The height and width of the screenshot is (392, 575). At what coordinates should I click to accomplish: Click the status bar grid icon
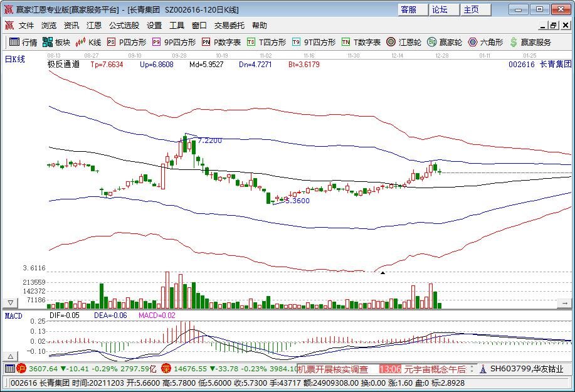point(10,369)
